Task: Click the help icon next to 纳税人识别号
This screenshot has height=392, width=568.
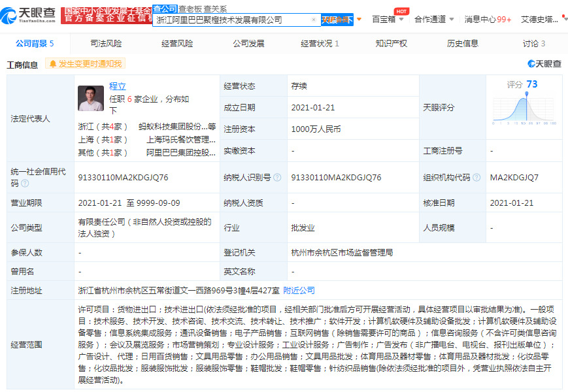Action: (x=277, y=177)
